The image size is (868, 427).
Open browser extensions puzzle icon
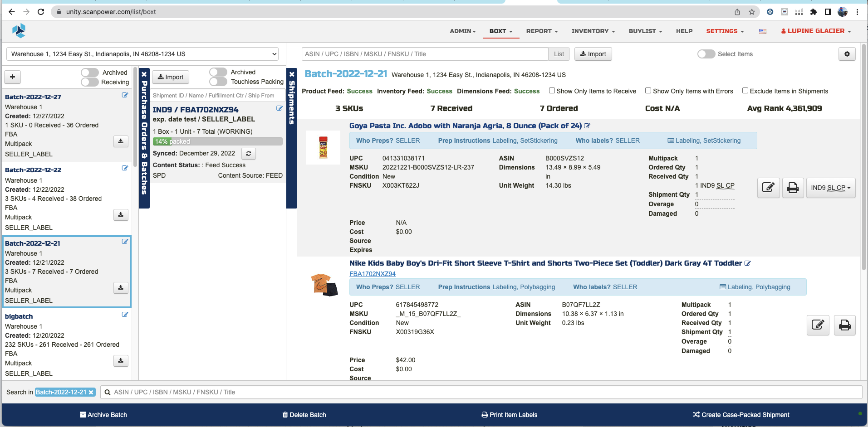pyautogui.click(x=814, y=12)
